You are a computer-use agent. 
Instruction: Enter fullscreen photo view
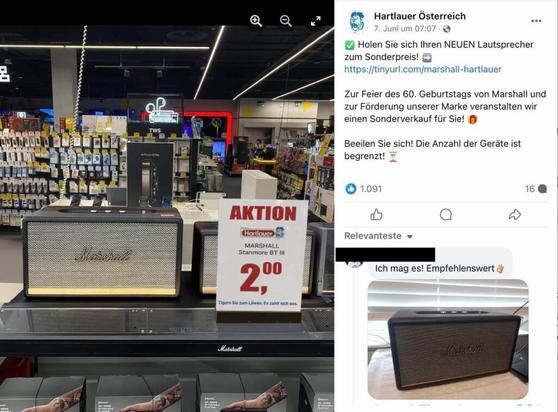point(316,21)
